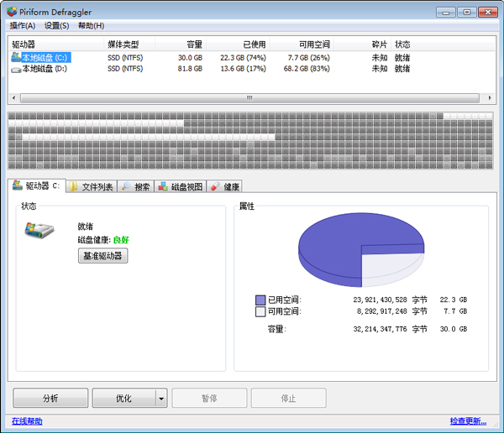Switch to the 驱动器 C: tab

point(37,185)
